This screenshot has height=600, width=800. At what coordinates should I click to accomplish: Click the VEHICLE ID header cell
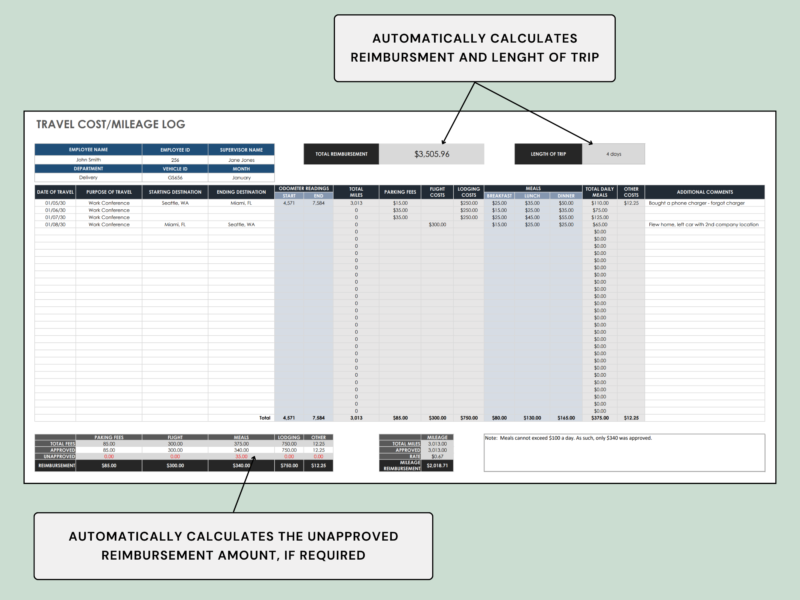(175, 168)
